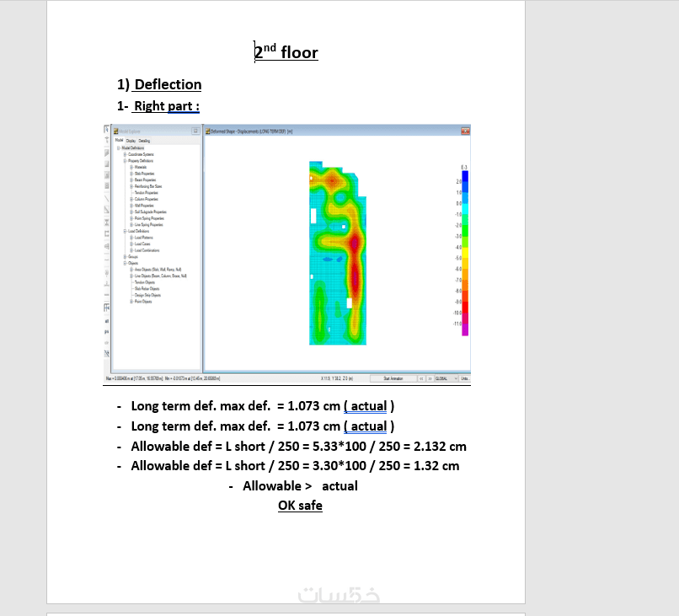Switch to the Model tab in explorer
The height and width of the screenshot is (616, 679).
[x=119, y=141]
